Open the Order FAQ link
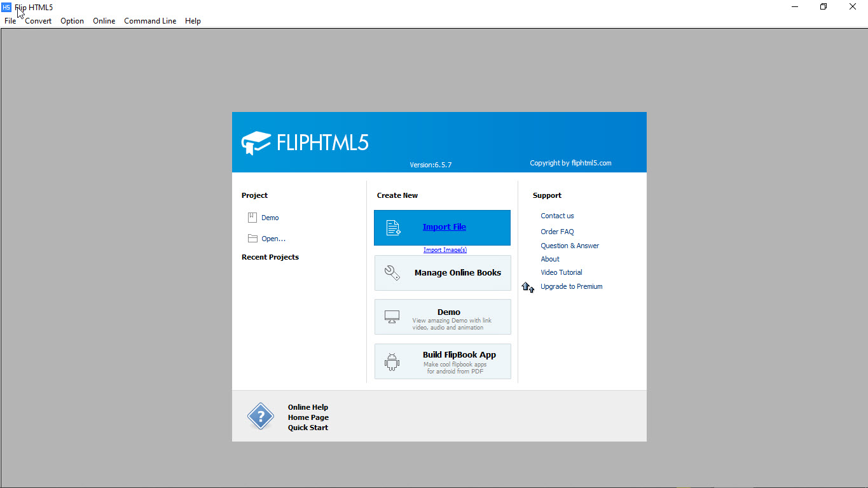868x488 pixels. pos(557,232)
